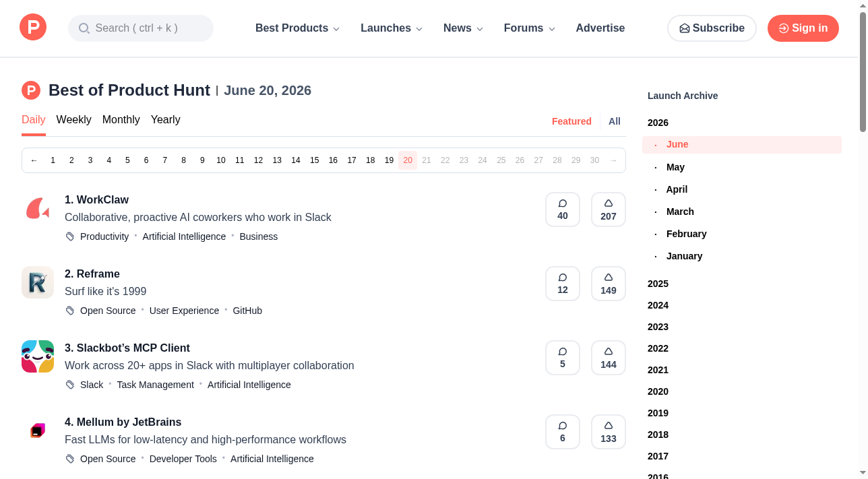Screen dimensions: 868x479
Task: Open the Forums dropdown menu
Action: click(x=530, y=28)
